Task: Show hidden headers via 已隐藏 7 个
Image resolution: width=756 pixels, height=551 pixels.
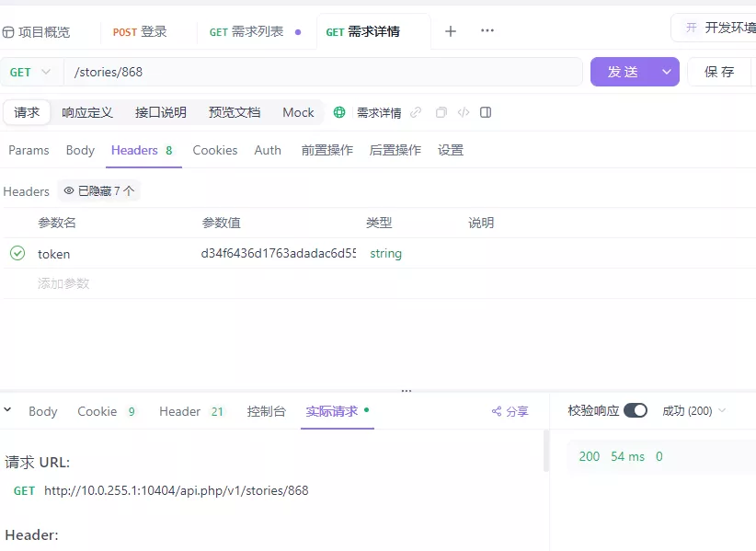Action: [98, 191]
